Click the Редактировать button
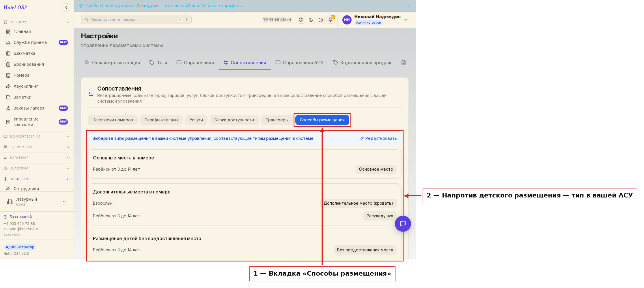 tap(378, 139)
